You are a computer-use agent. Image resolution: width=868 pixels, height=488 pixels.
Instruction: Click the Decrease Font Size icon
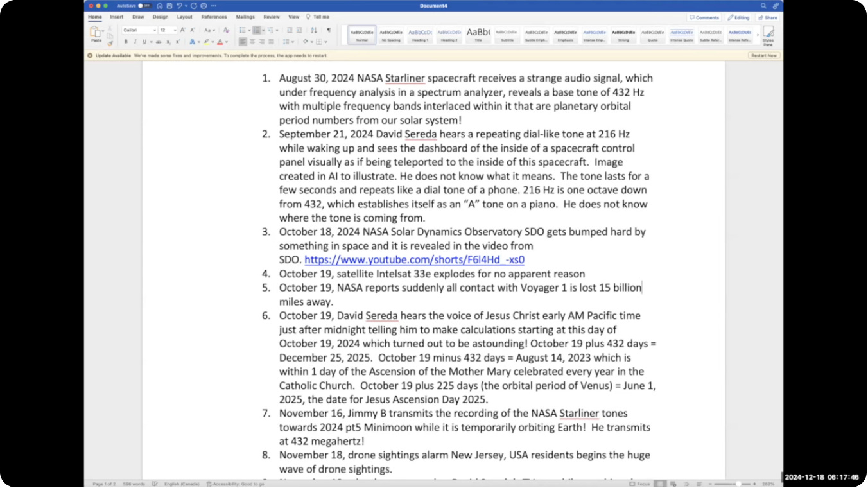point(193,30)
